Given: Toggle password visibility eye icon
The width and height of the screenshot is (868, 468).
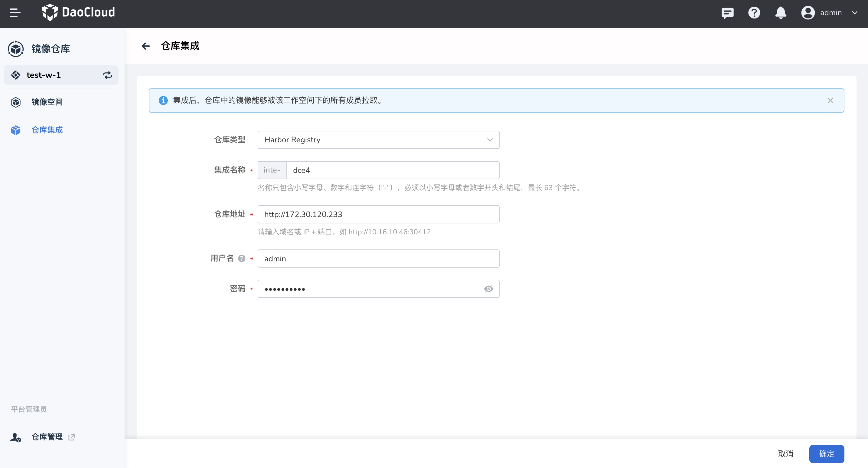Looking at the screenshot, I should pos(488,289).
